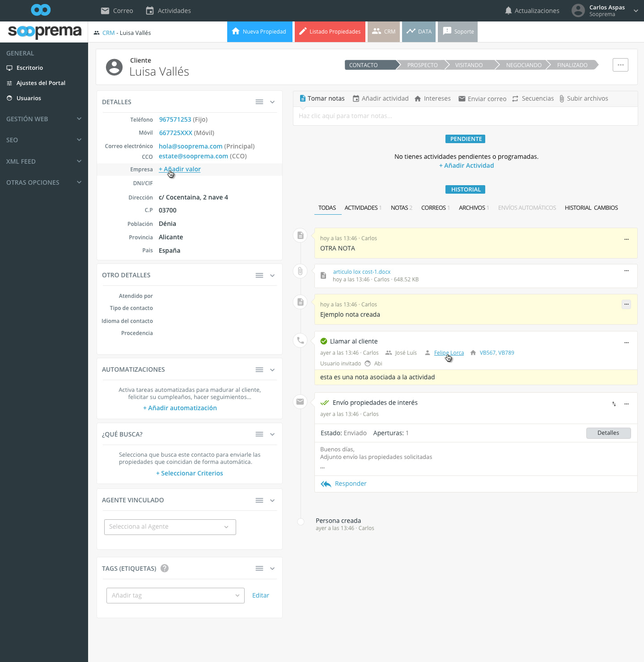The width and height of the screenshot is (644, 662).
Task: Click the Detalles button in the email entry
Action: (608, 433)
